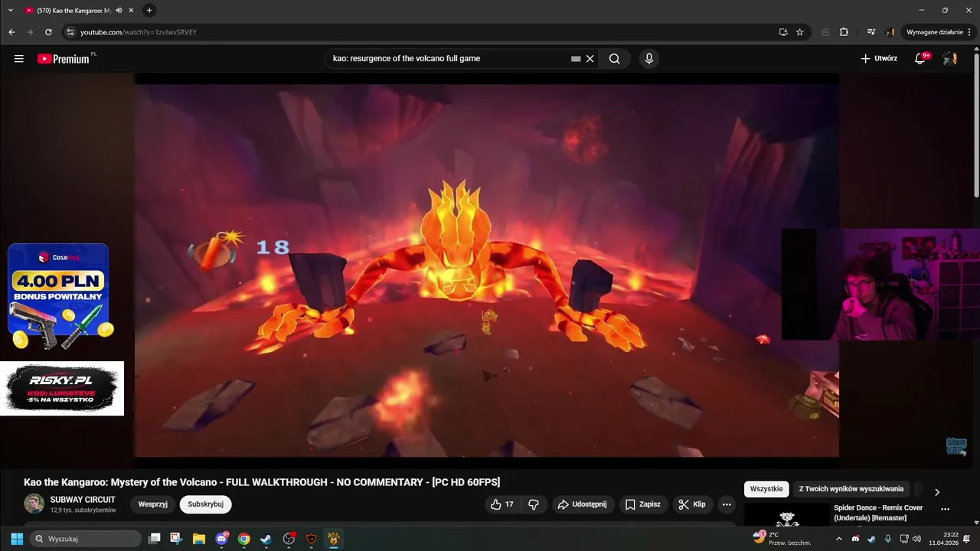Click Spider Dance video thumbnail
The height and width of the screenshot is (551, 980).
[x=786, y=514]
